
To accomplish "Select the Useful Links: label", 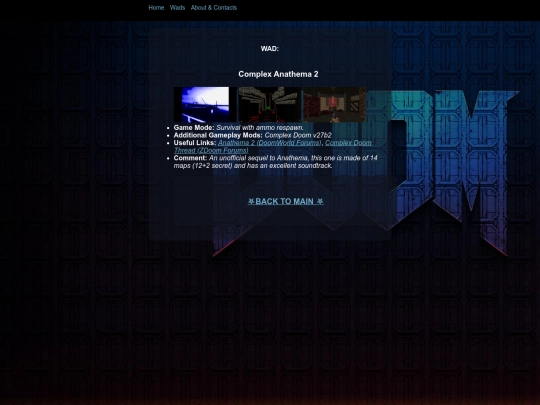I will point(195,143).
